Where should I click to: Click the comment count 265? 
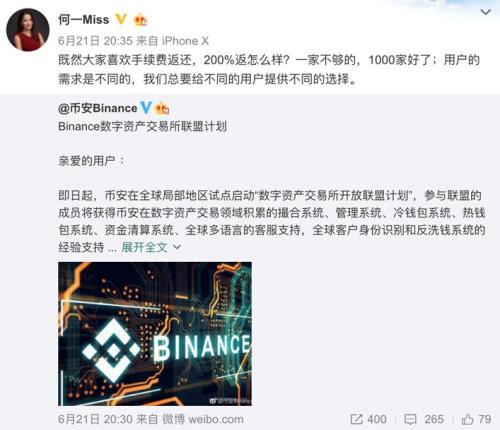[x=434, y=419]
